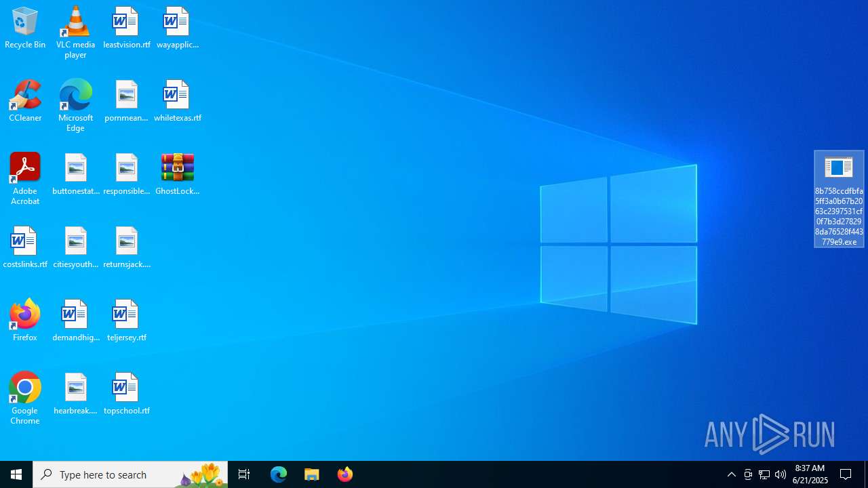
Task: Select the citiesyouth... image file
Action: pyautogui.click(x=75, y=247)
